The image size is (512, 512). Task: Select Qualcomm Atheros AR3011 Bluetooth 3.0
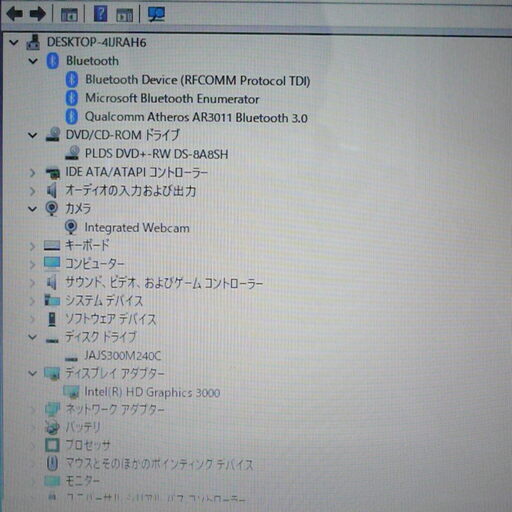tap(196, 117)
